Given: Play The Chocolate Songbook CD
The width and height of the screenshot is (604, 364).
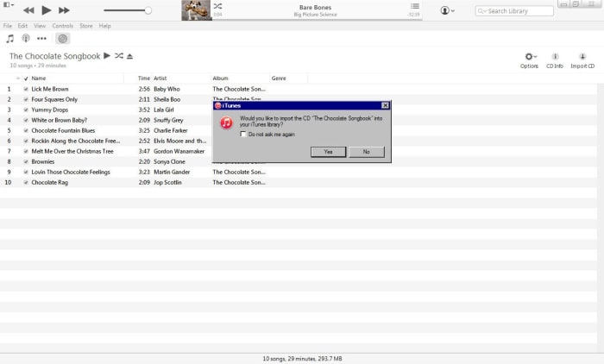Looking at the screenshot, I should 107,56.
